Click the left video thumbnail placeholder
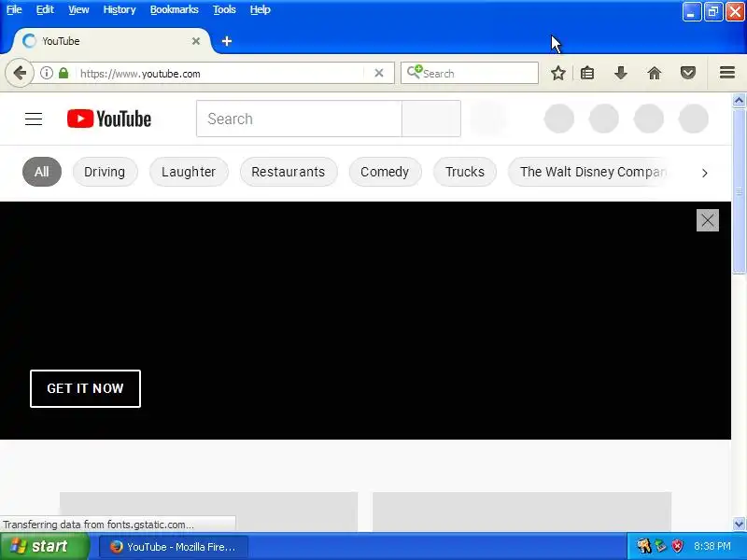 tap(208, 511)
